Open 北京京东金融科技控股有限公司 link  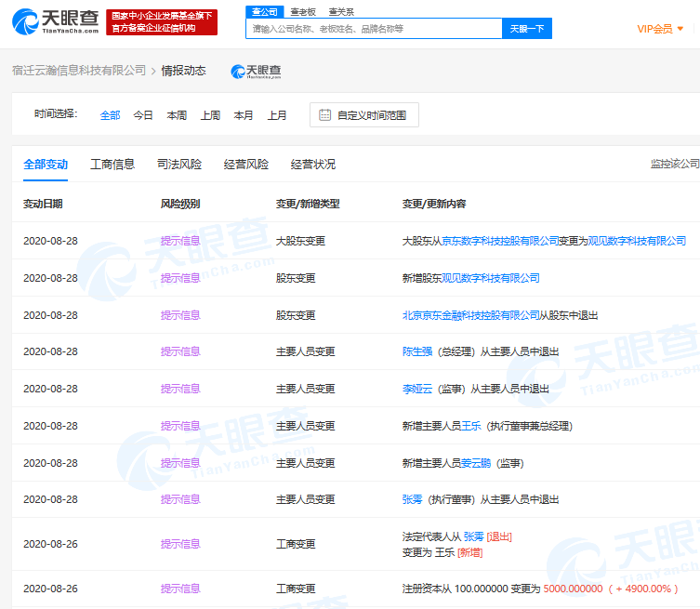pos(471,315)
